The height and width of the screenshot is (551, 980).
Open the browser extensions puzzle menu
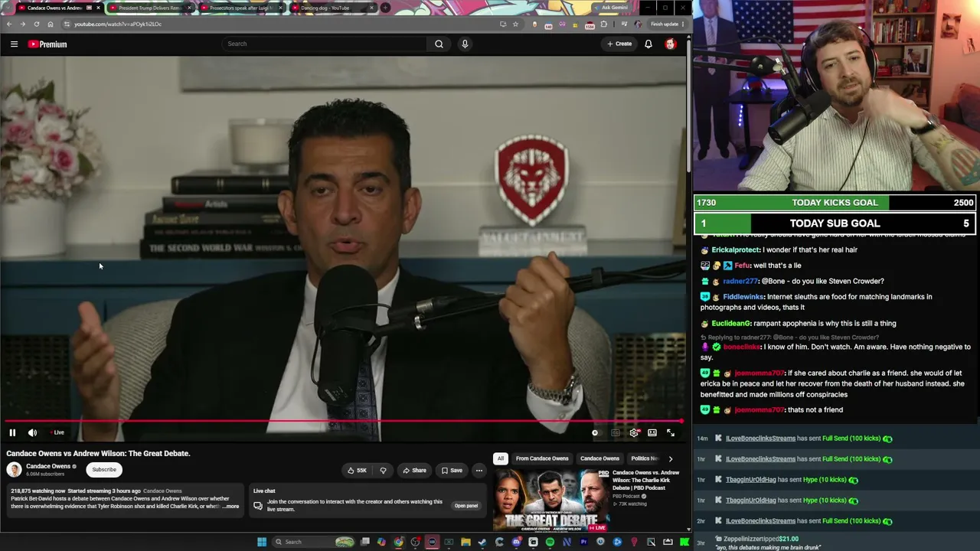603,24
